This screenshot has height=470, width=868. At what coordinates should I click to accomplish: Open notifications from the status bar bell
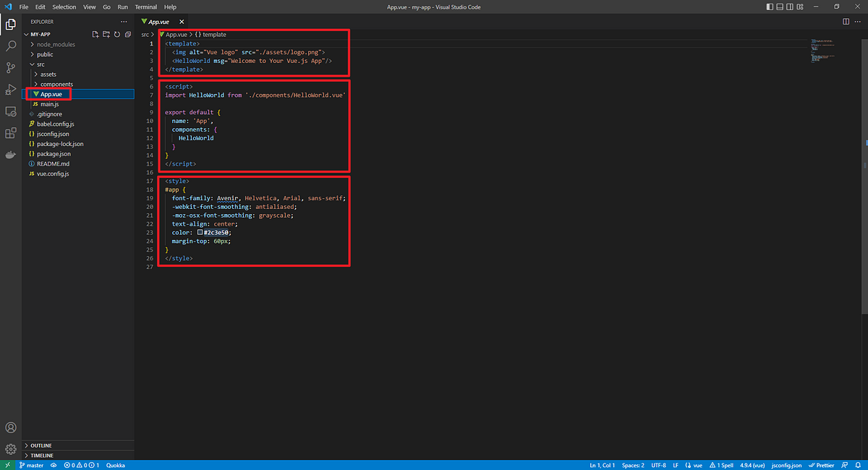point(858,465)
